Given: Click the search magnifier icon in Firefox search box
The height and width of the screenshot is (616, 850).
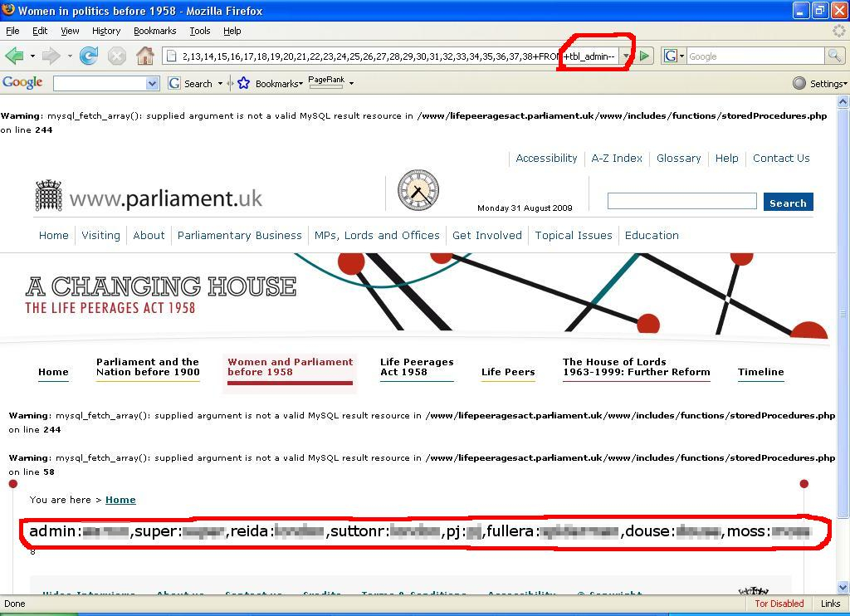Looking at the screenshot, I should pyautogui.click(x=834, y=56).
